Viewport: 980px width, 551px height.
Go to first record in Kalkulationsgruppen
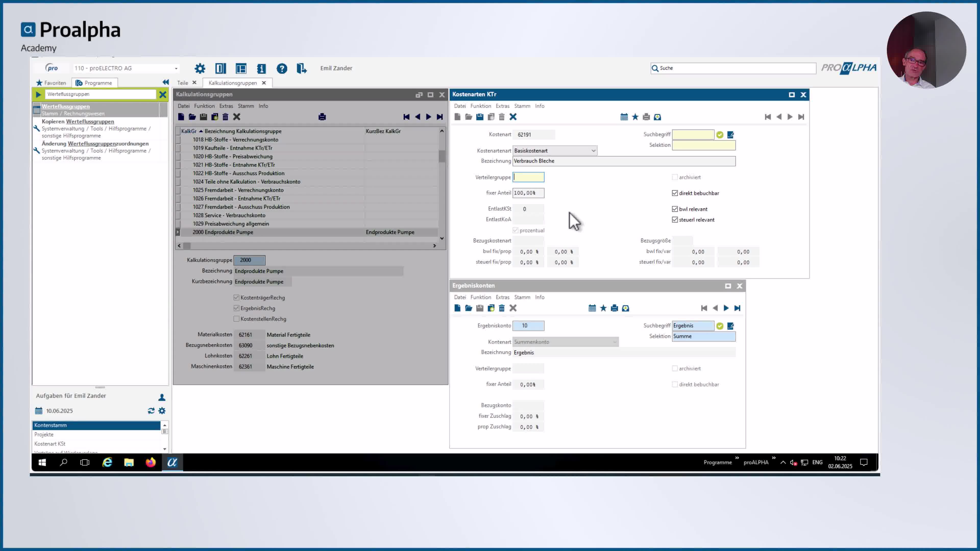pyautogui.click(x=406, y=117)
